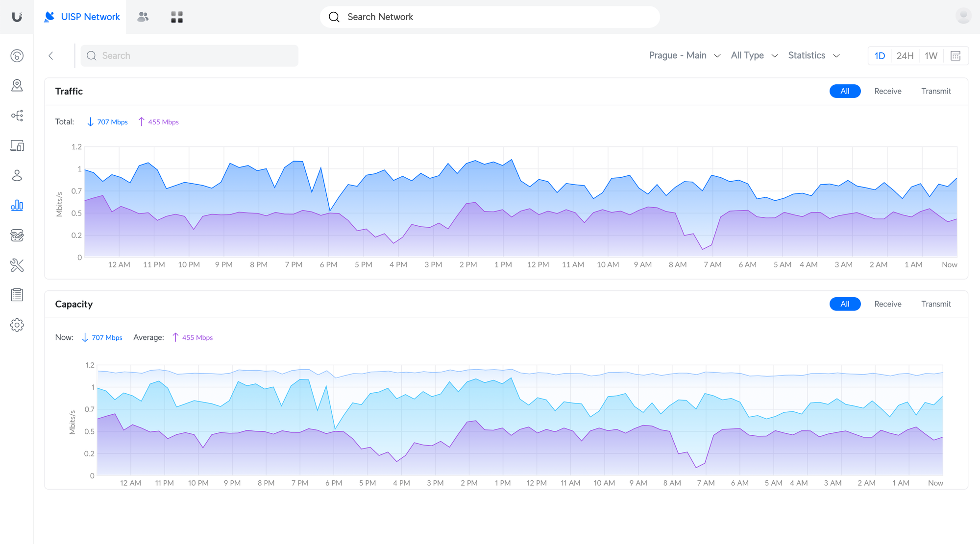Open the settings gear icon in sidebar

17,325
